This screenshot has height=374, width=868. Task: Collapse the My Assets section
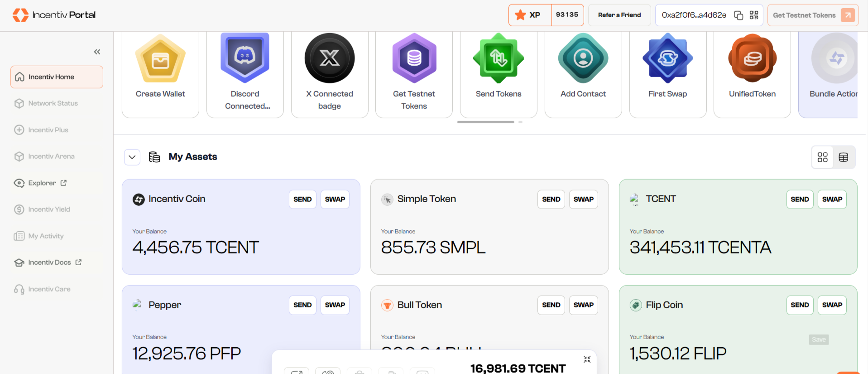[x=132, y=157]
